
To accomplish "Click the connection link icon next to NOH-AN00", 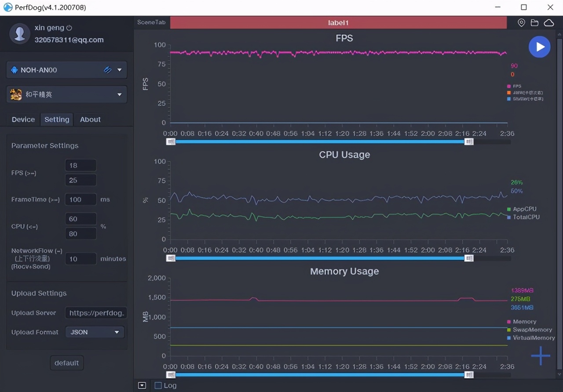I will pyautogui.click(x=107, y=70).
